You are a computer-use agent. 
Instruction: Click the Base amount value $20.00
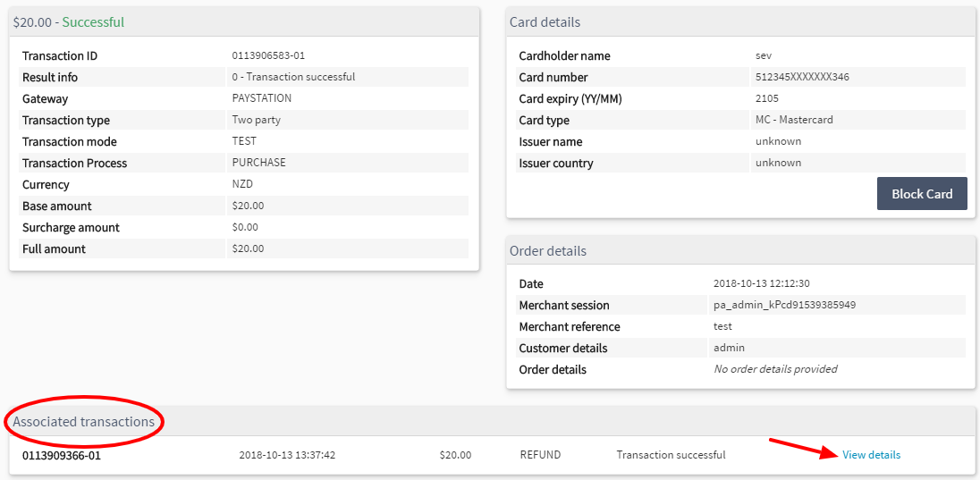click(248, 206)
